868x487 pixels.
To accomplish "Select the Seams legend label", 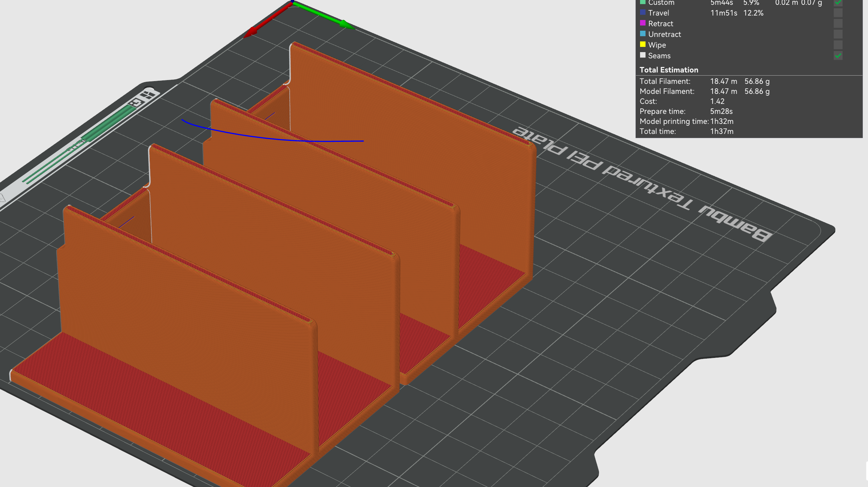I will (659, 56).
